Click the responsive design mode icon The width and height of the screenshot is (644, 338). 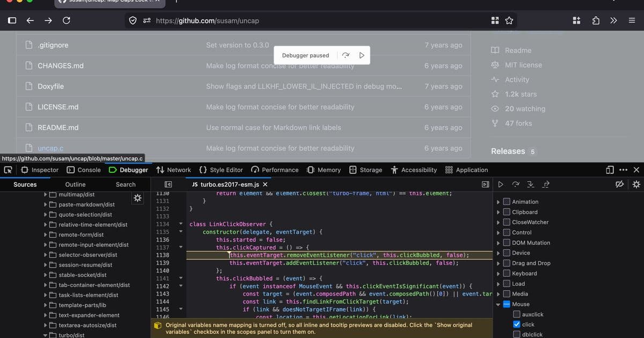610,170
